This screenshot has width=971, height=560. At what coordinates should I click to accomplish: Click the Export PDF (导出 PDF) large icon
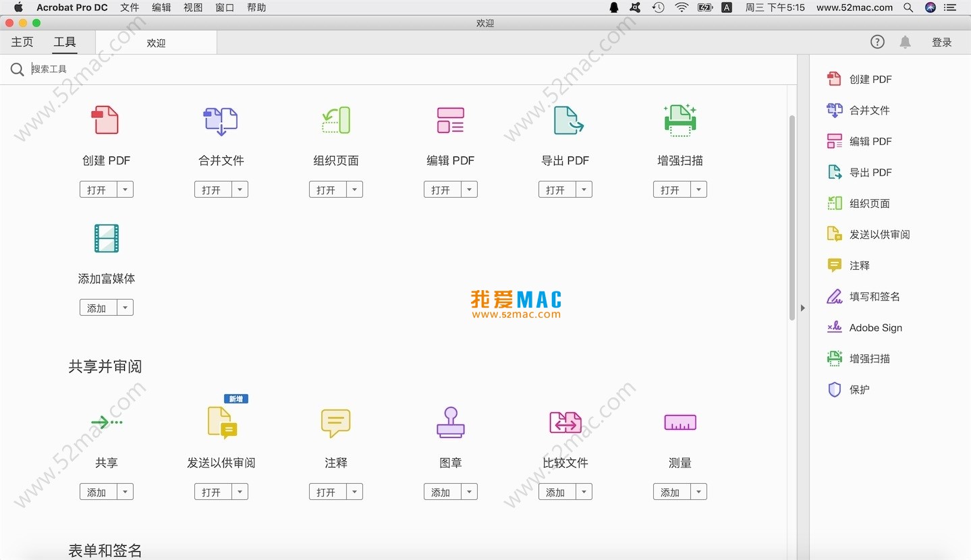[568, 120]
